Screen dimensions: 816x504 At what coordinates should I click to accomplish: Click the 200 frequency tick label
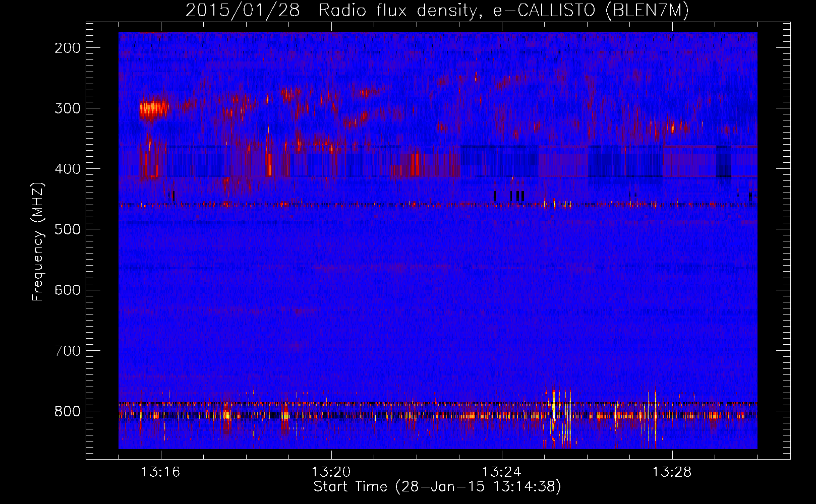click(67, 48)
